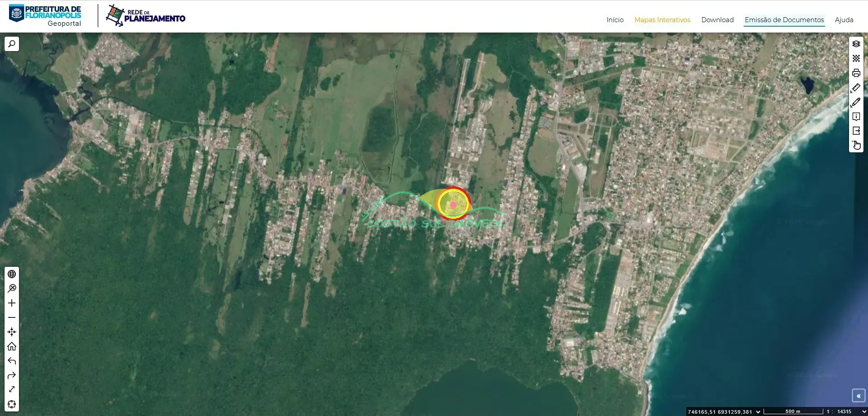Image resolution: width=868 pixels, height=416 pixels.
Task: Go forward to next map extent
Action: tap(12, 375)
